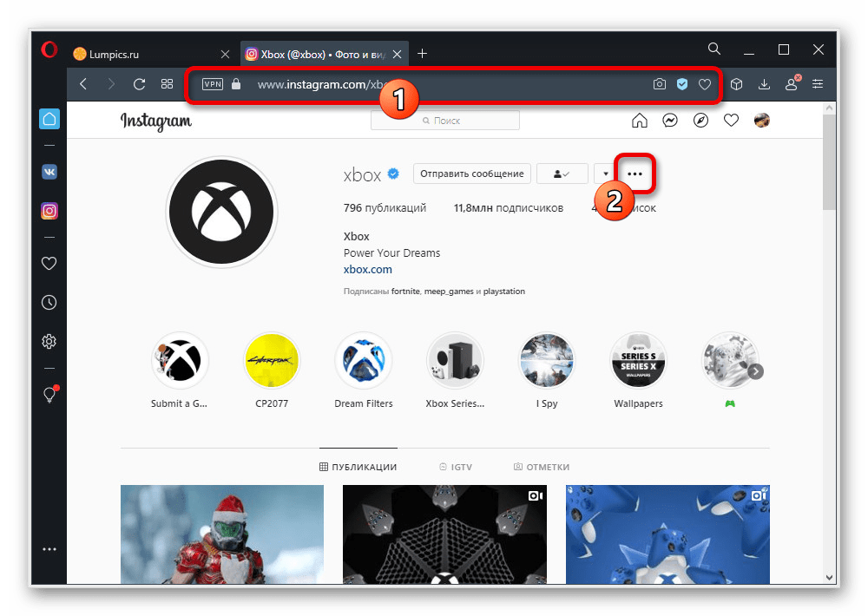Viewport: 868px width, 616px height.
Task: Search tabs with magnifier icon
Action: click(714, 49)
